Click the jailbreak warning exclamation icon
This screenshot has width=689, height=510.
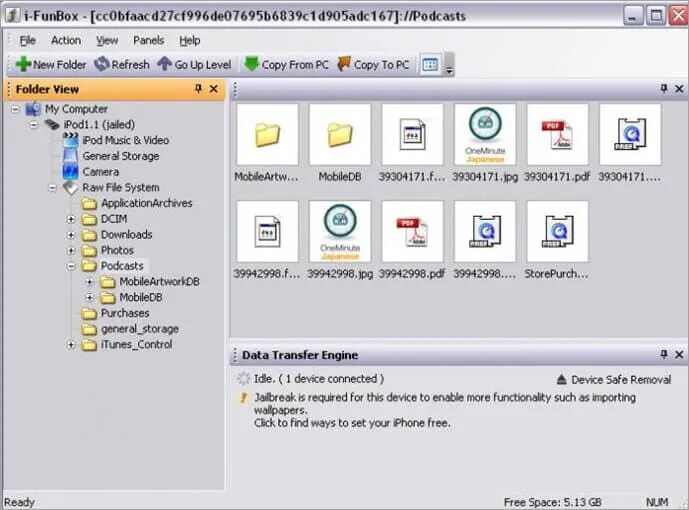point(243,398)
